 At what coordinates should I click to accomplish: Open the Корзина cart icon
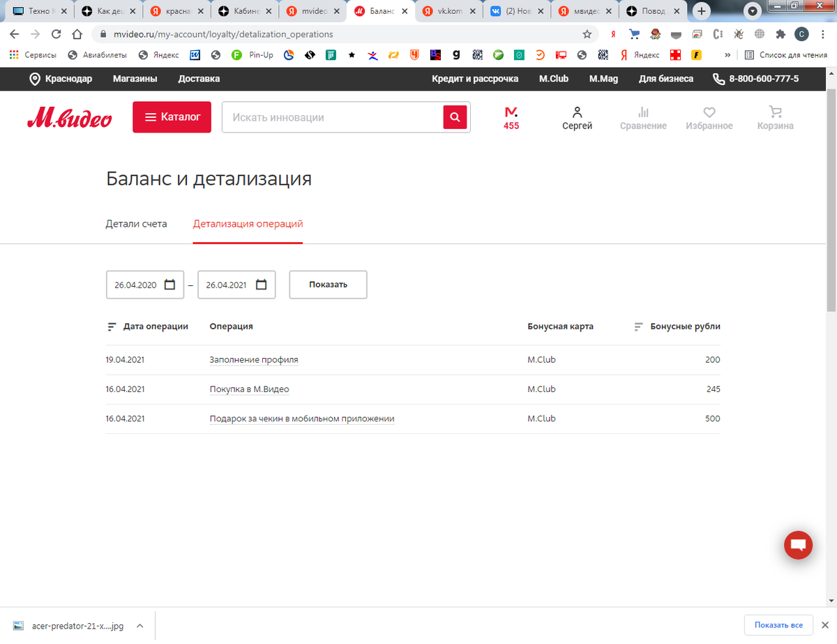[x=775, y=118]
